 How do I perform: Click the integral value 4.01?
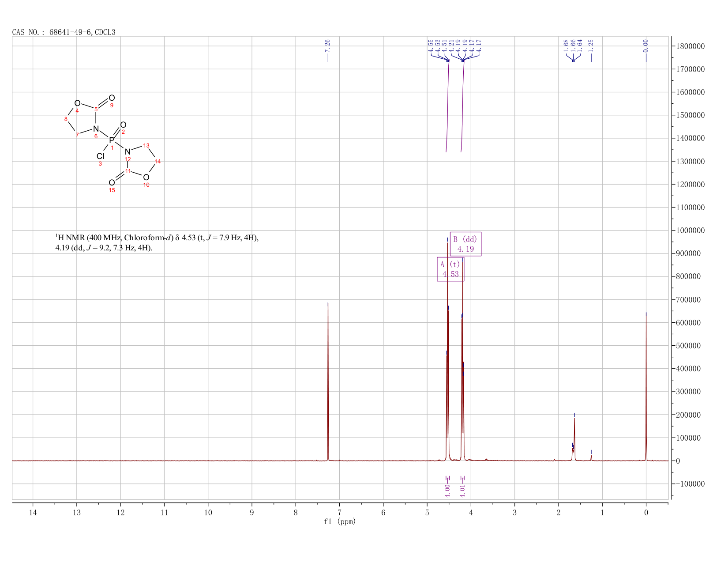462,491
